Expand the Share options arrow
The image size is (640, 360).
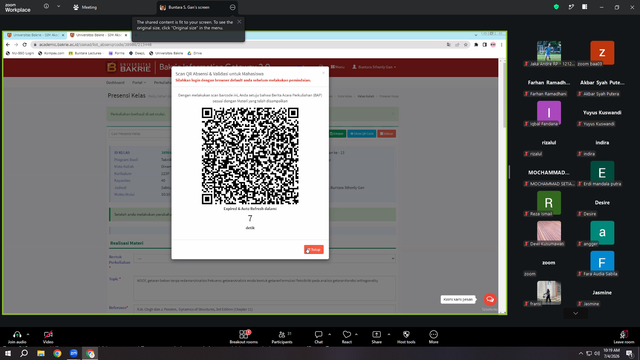click(389, 334)
